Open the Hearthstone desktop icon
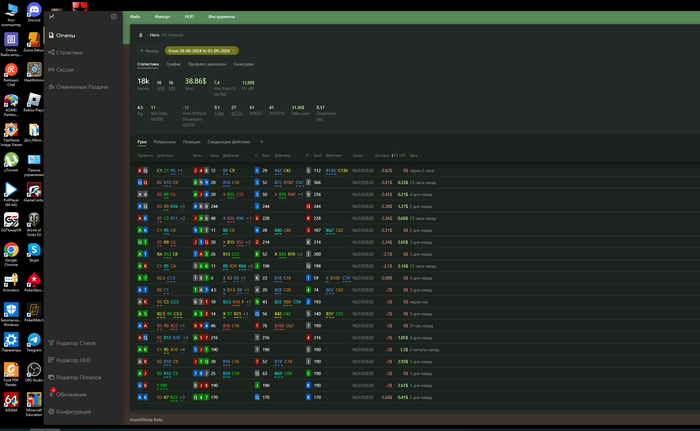Screen dimensions: 700x431 click(34, 72)
